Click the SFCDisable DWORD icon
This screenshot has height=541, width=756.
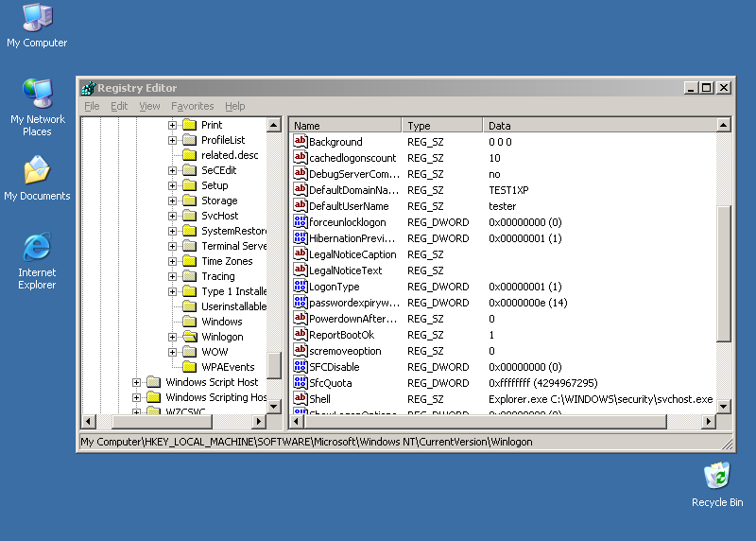coord(300,367)
